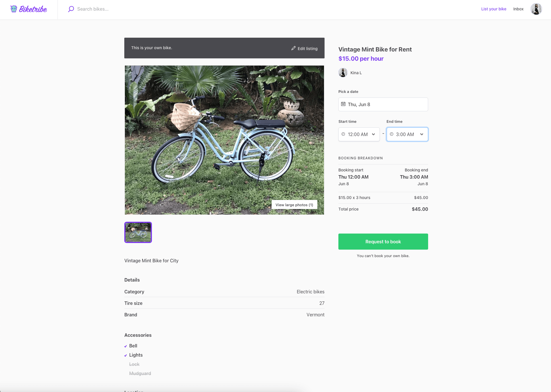Viewport: 551px width, 392px height.
Task: Click the Lights accessory checkmark
Action: (x=125, y=355)
